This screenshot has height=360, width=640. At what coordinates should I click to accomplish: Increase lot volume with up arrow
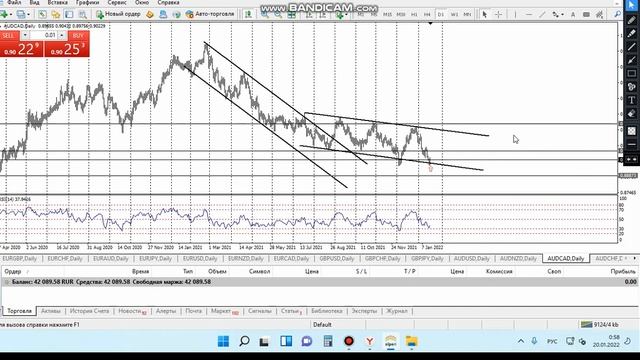coord(62,36)
